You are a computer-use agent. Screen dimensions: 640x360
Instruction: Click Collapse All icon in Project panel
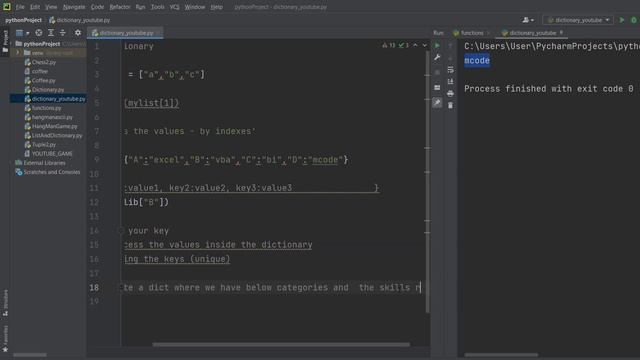62,33
